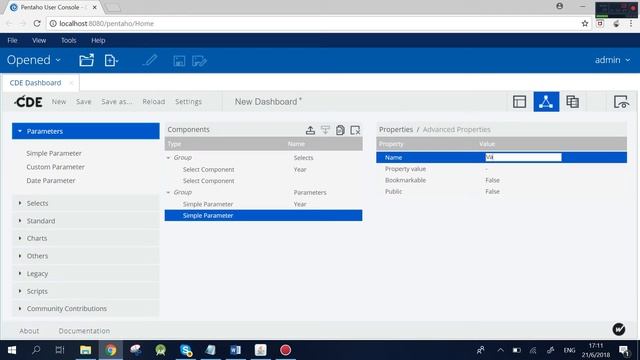Click the pencil edit icon
Image resolution: width=640 pixels, height=360 pixels.
(x=150, y=60)
